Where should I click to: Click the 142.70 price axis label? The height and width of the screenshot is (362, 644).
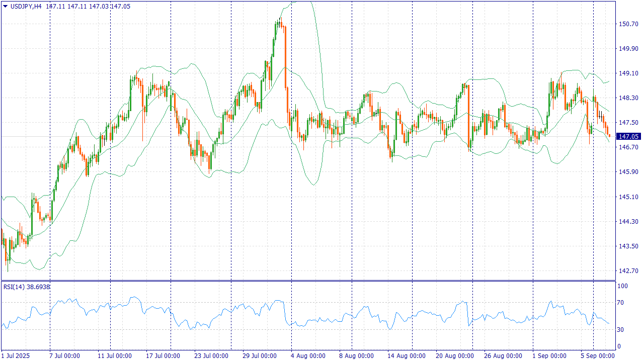628,271
